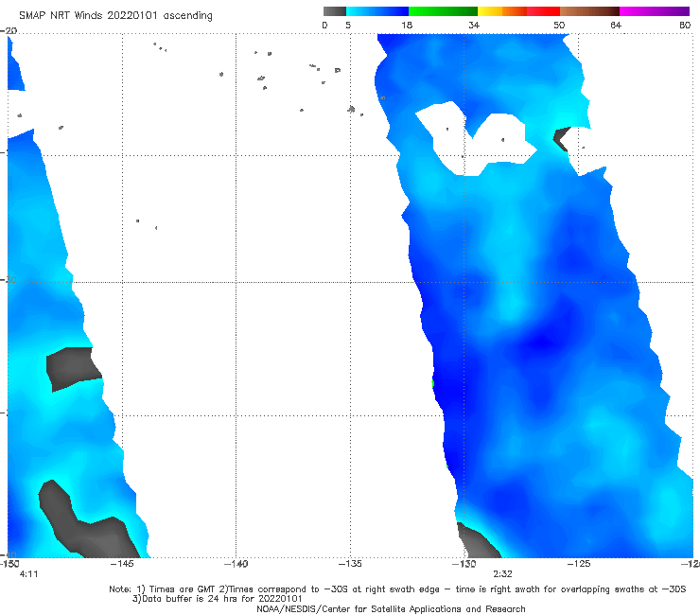
Task: Click the longitude label "-140"
Action: (236, 564)
